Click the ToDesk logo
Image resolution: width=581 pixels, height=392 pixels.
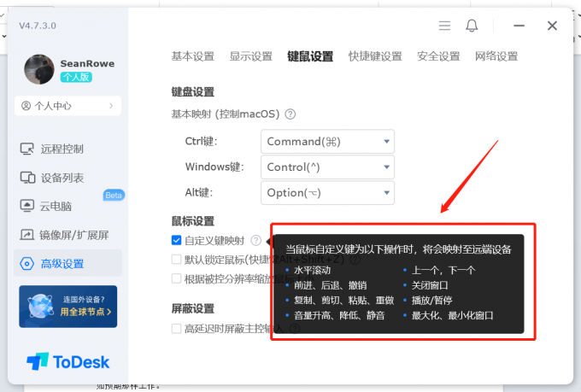[68, 361]
